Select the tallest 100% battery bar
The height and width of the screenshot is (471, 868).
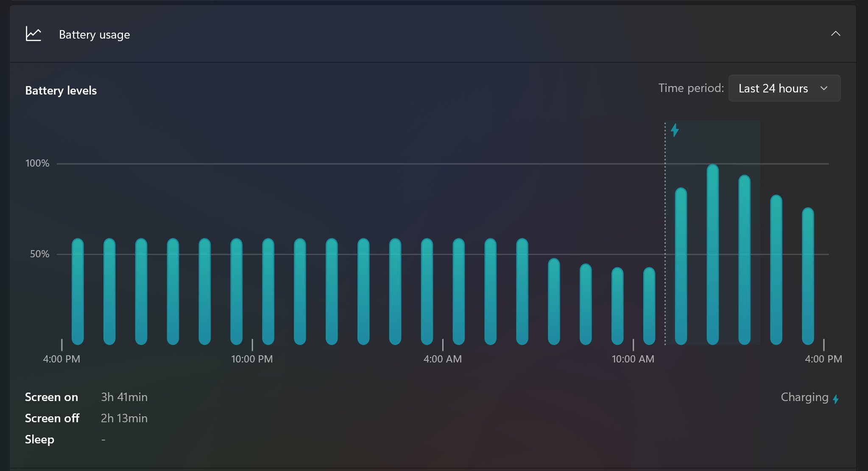[713, 254]
